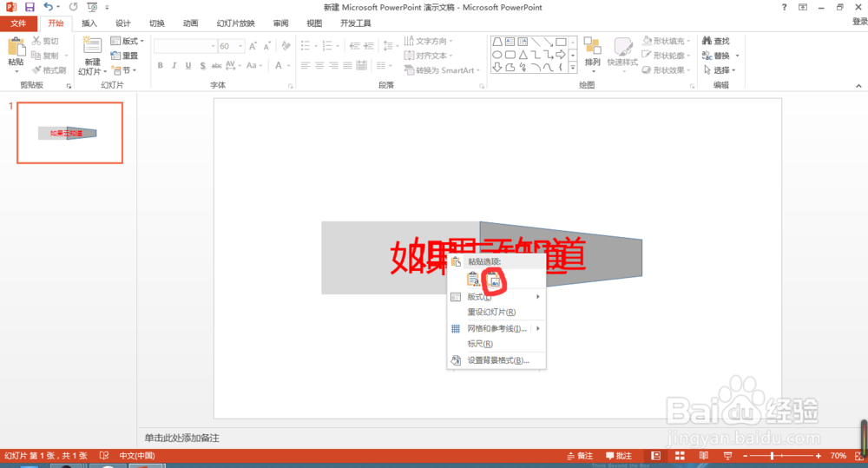
Task: Select the text box shape in shapes gallery
Action: click(x=510, y=42)
